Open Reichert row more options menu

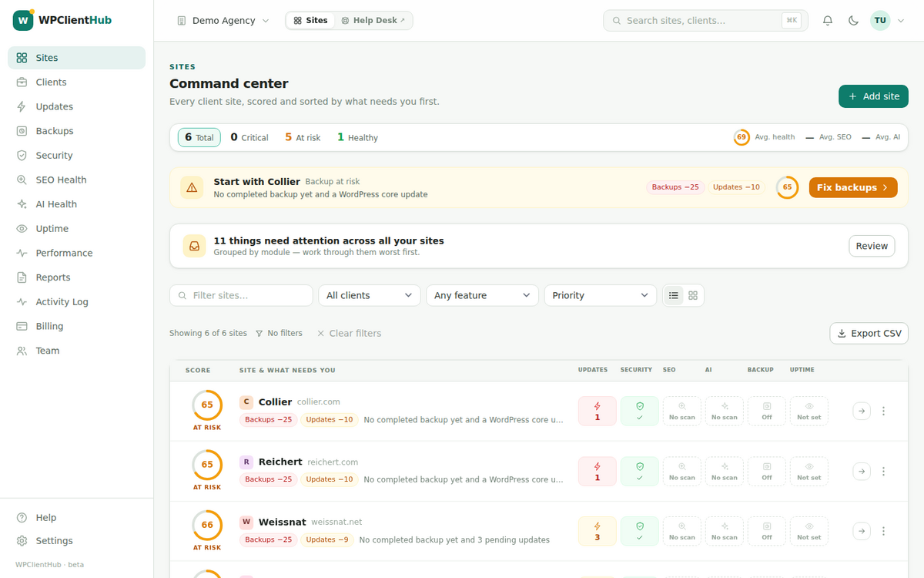(x=883, y=471)
